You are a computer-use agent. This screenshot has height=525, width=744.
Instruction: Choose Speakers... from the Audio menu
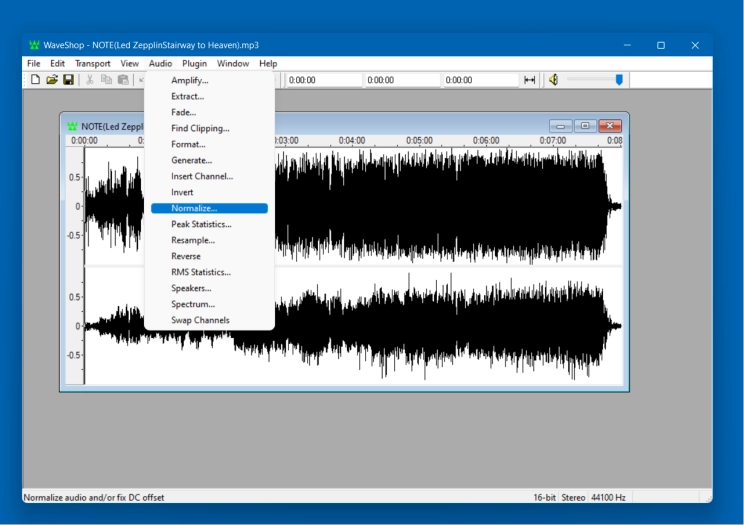(x=209, y=288)
